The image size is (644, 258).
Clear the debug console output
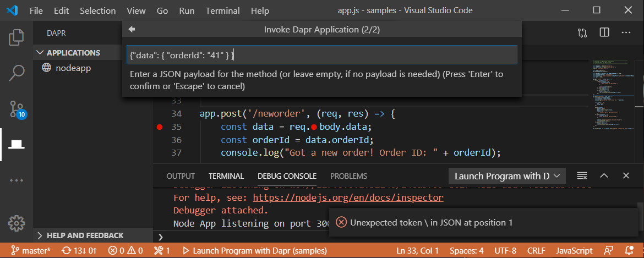tap(582, 175)
